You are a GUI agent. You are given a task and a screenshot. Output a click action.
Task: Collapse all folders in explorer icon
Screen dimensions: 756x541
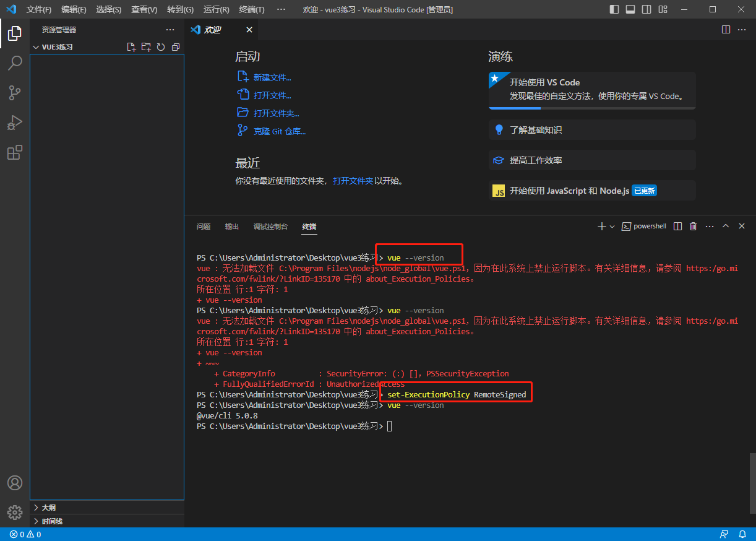tap(176, 47)
